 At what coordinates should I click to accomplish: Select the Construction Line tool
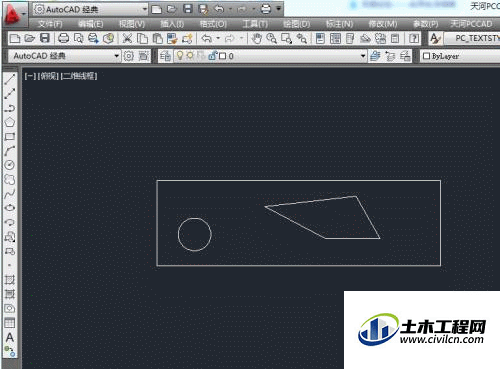pos(10,93)
